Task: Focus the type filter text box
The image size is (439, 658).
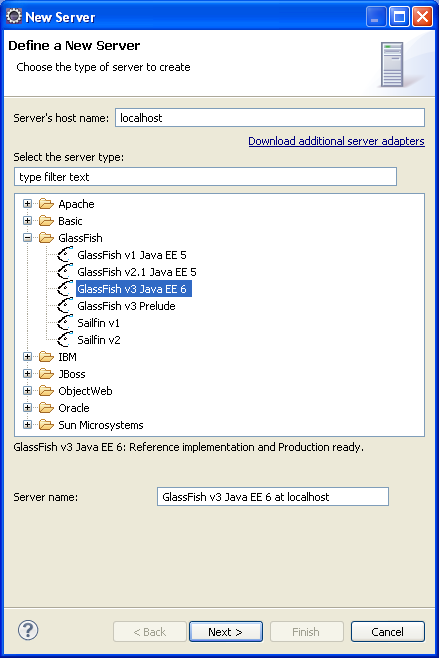Action: point(205,177)
